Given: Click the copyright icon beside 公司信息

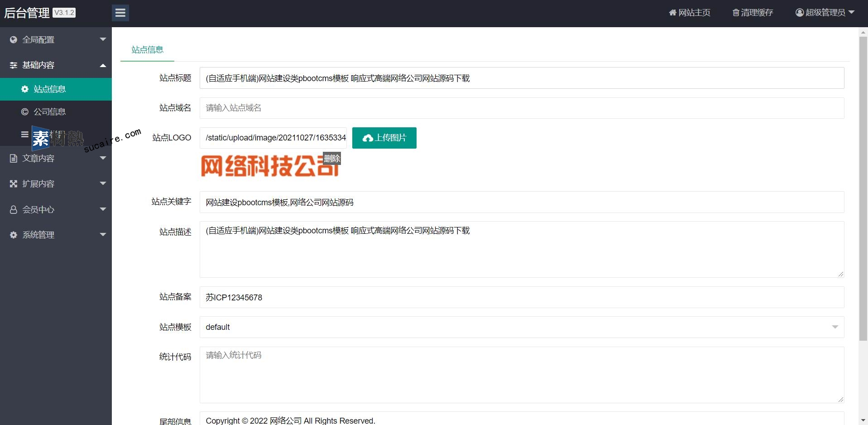Looking at the screenshot, I should point(25,112).
